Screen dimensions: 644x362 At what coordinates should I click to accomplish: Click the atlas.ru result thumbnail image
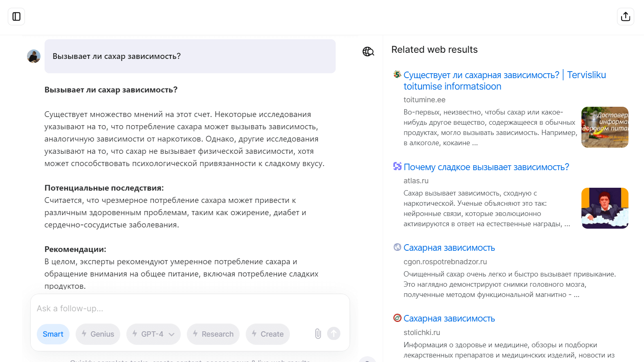(x=605, y=208)
